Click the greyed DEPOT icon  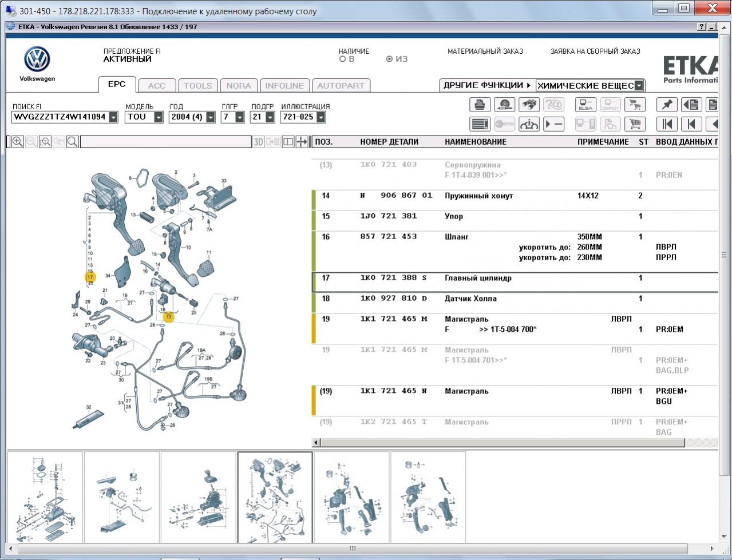[610, 105]
